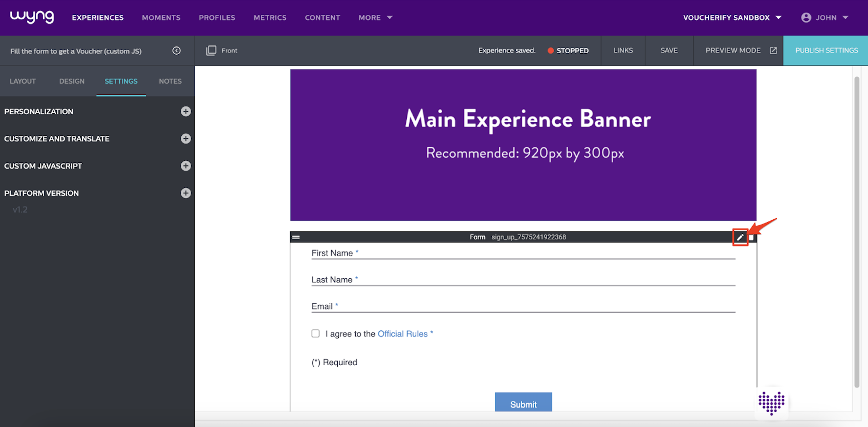
Task: Switch to the Design tab
Action: (72, 81)
